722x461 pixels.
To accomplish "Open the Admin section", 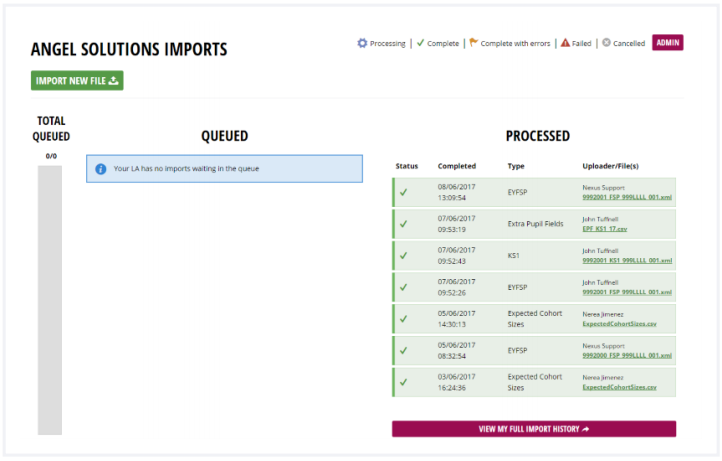I will click(x=667, y=43).
